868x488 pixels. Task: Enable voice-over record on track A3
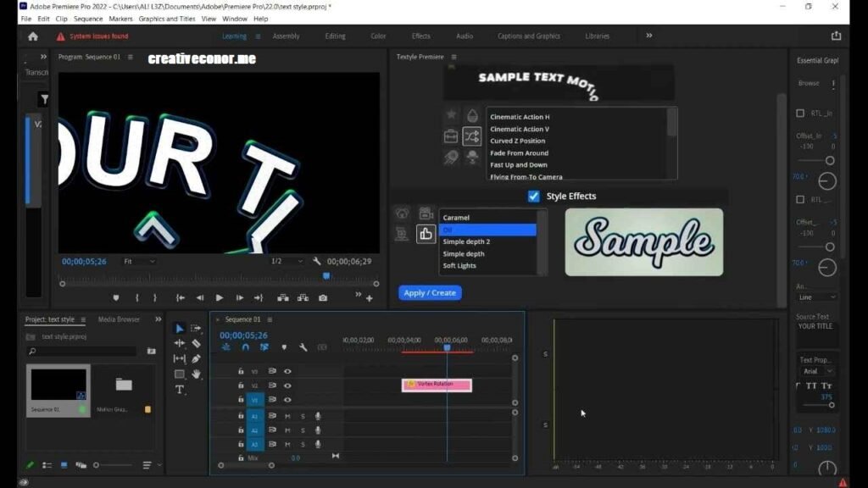click(318, 444)
